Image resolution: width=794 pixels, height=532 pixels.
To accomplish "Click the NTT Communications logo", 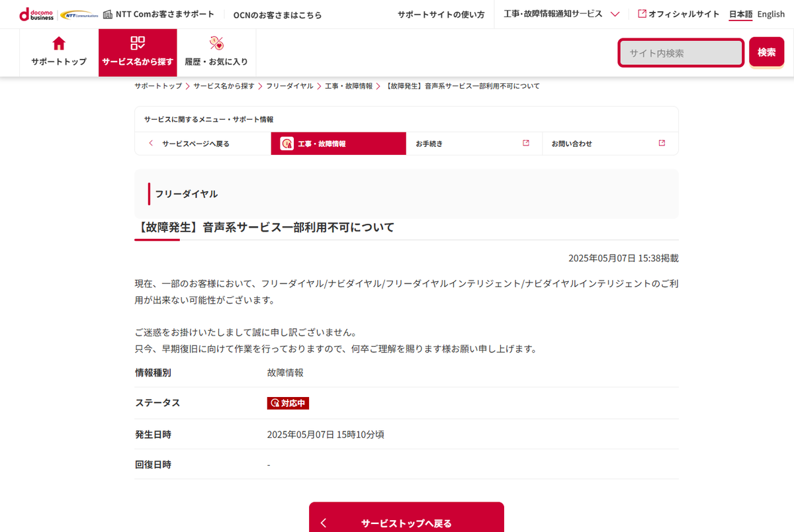I will pos(79,13).
